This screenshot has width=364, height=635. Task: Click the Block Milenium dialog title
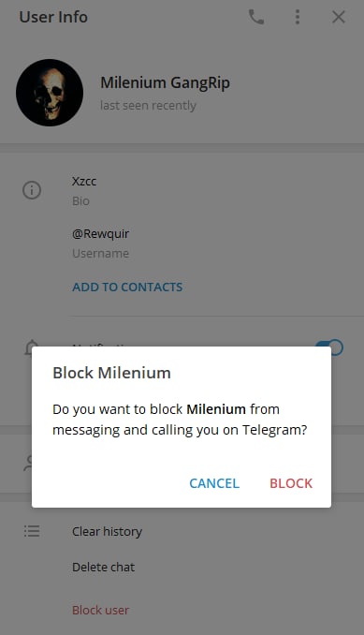coord(111,373)
